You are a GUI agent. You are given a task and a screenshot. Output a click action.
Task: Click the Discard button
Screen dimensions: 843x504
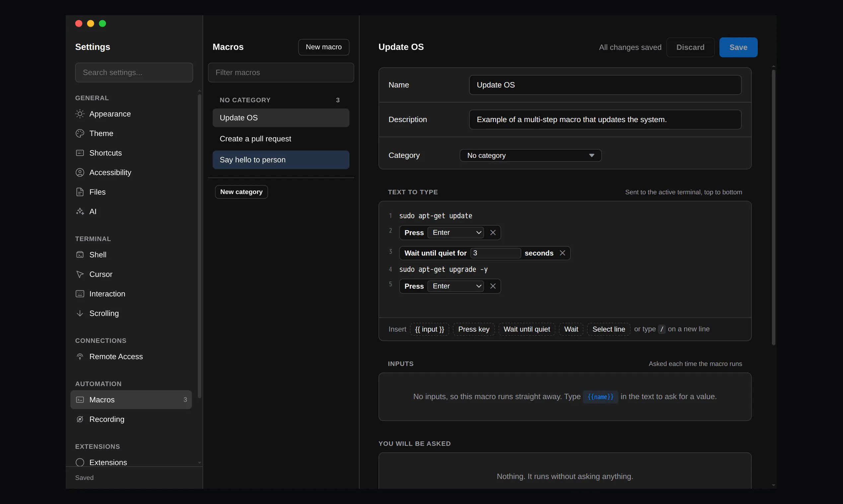coord(690,47)
